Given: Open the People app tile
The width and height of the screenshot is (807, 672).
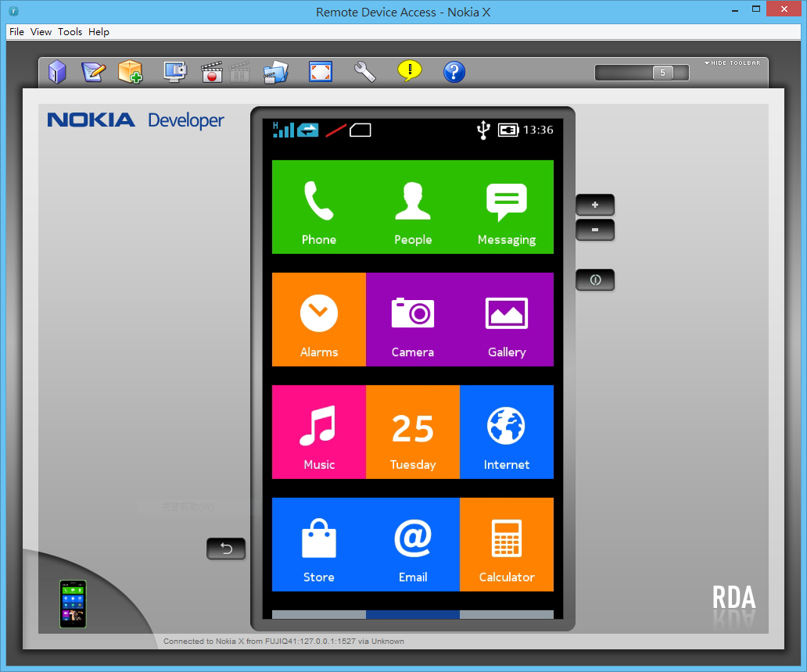Looking at the screenshot, I should pos(413,207).
